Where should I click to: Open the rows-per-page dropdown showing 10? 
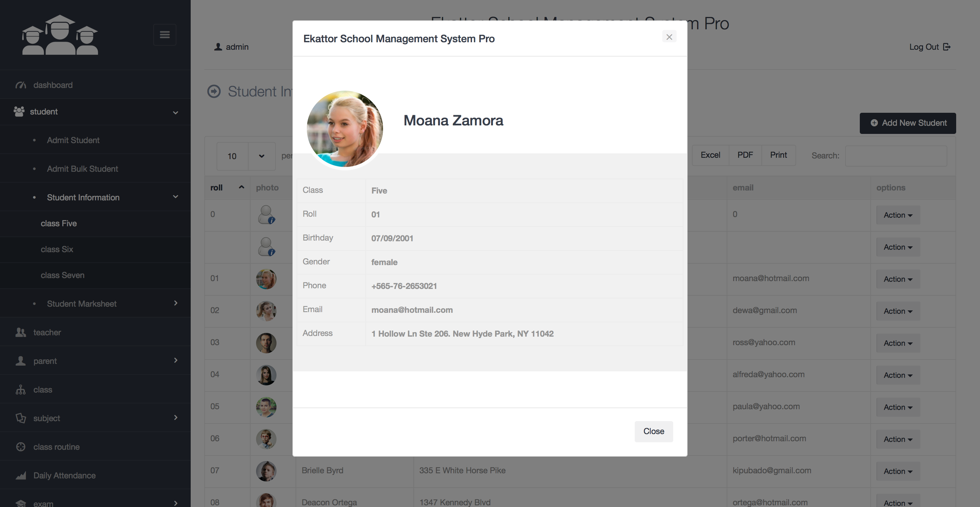pyautogui.click(x=246, y=156)
